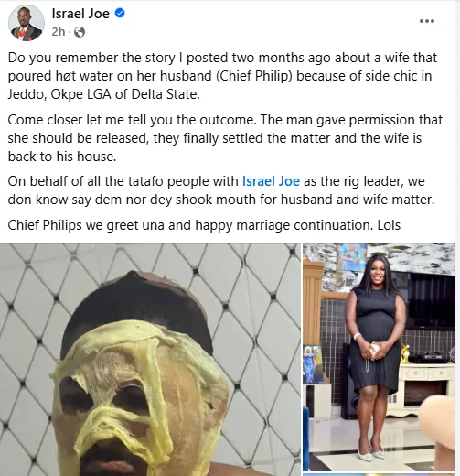Click the "2h" post timestamp
The height and width of the screenshot is (476, 460).
click(59, 31)
